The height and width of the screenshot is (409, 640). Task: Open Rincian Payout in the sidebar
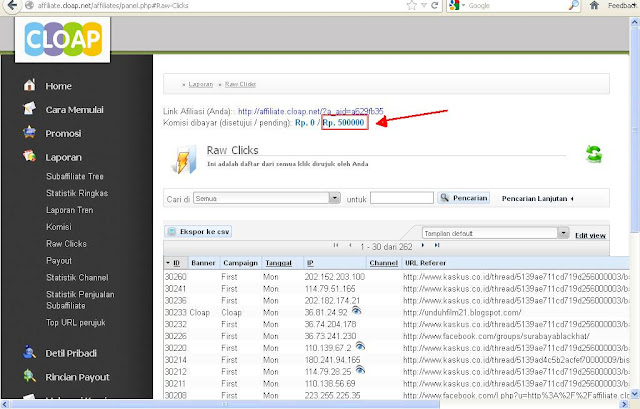coord(77,377)
